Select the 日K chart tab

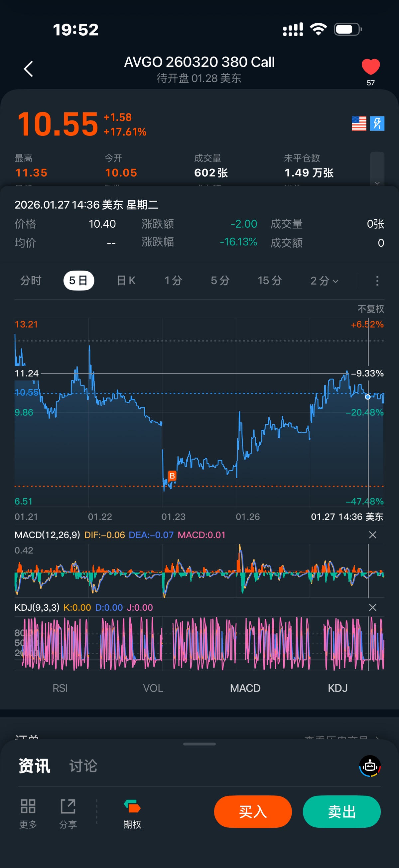[x=126, y=280]
